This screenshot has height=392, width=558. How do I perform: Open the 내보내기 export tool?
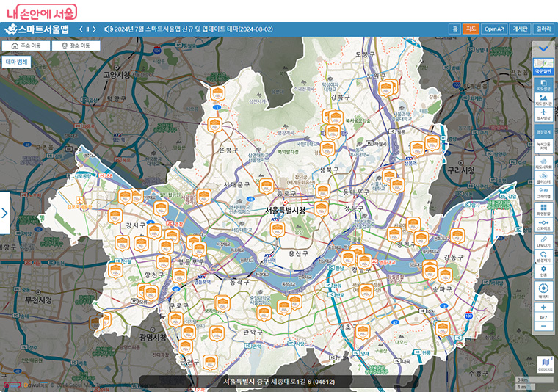pos(543,241)
